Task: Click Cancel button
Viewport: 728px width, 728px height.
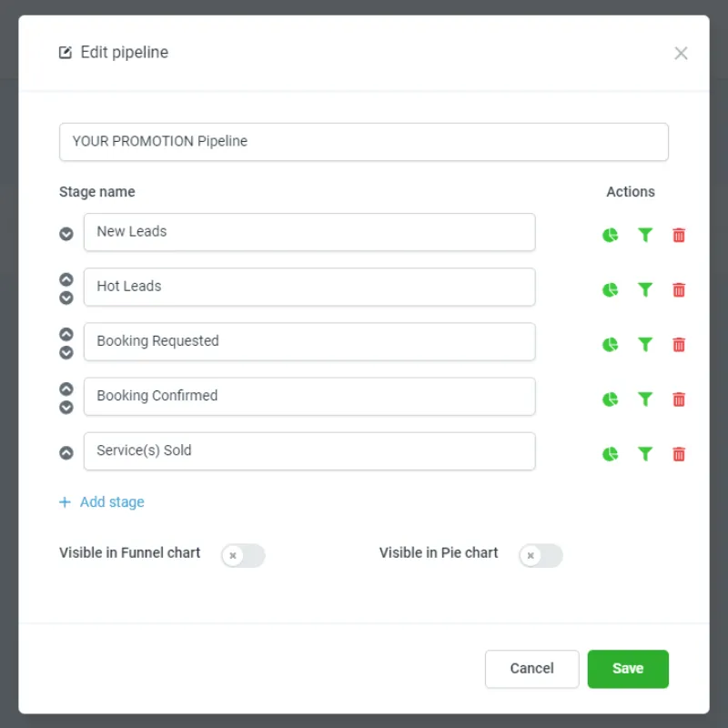Action: pyautogui.click(x=532, y=669)
